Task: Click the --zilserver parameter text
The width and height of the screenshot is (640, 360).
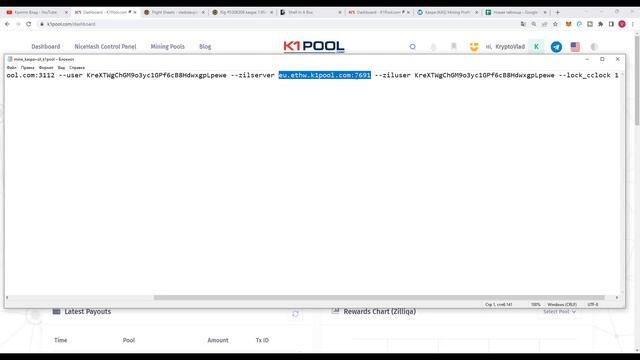Action: (253, 75)
